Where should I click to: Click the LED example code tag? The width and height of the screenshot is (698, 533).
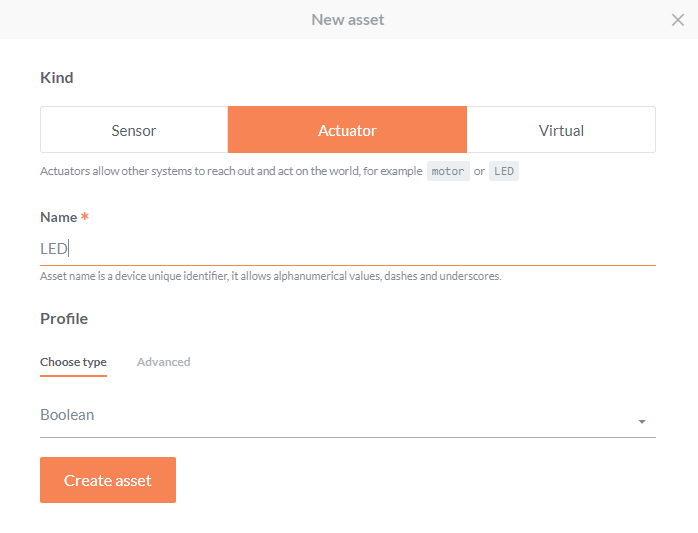click(504, 171)
